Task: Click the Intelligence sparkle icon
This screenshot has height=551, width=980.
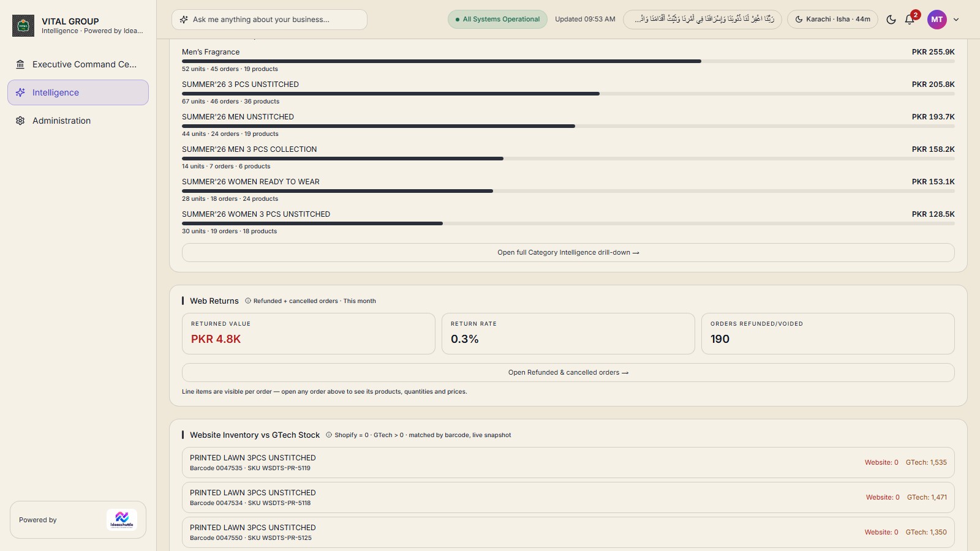Action: tap(20, 92)
